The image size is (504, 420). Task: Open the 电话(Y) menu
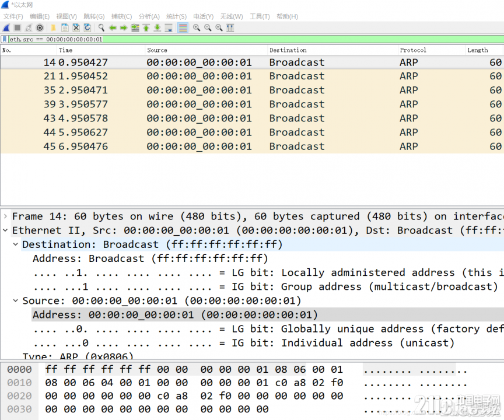[203, 16]
